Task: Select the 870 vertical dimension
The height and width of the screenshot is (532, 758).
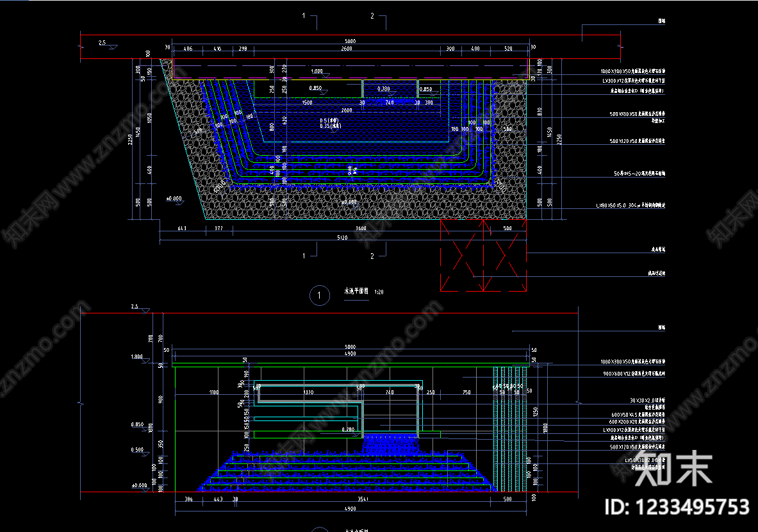Action: 540,112
